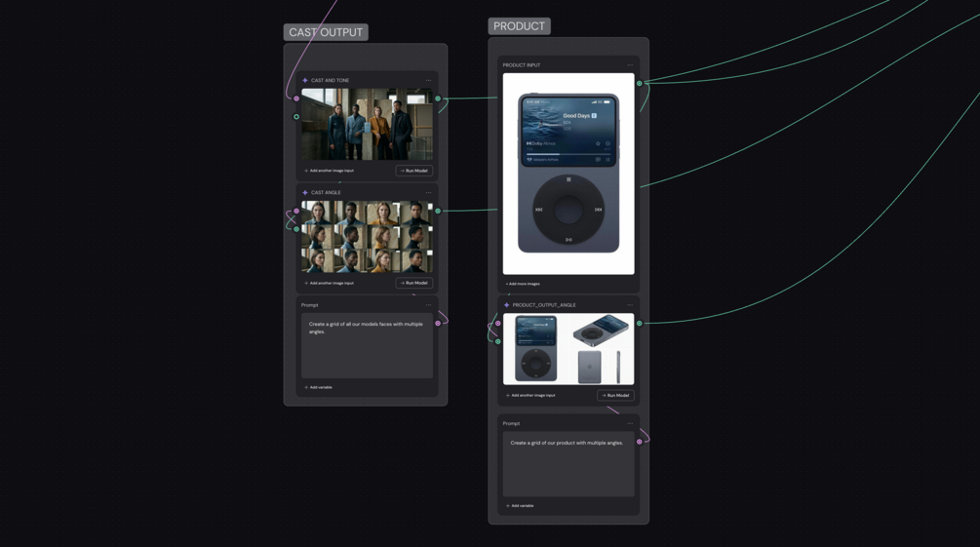Add variable to the cast faces prompt
980x547 pixels.
318,388
